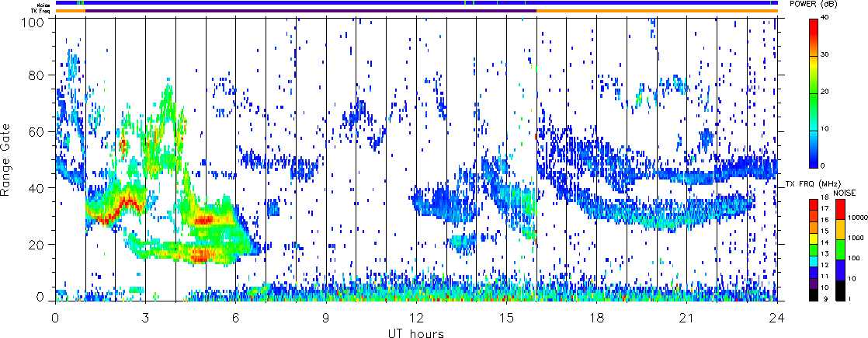Click x-axis tick label '24'

click(x=777, y=316)
